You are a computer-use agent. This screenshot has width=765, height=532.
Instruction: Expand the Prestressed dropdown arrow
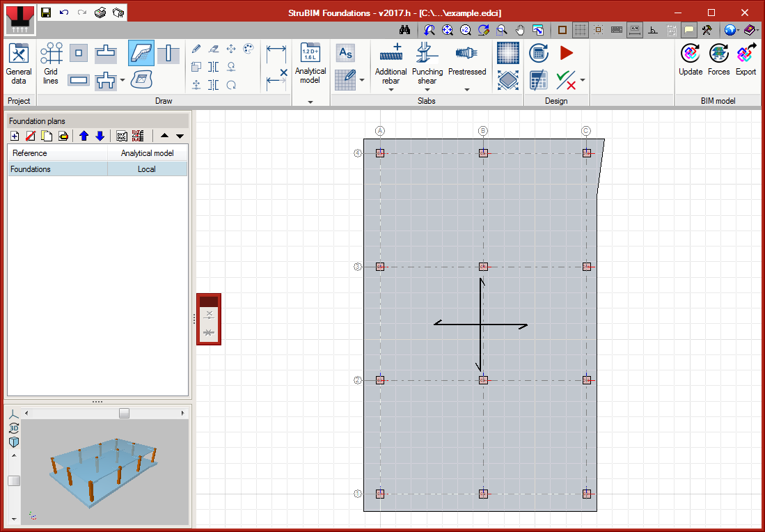pyautogui.click(x=467, y=89)
